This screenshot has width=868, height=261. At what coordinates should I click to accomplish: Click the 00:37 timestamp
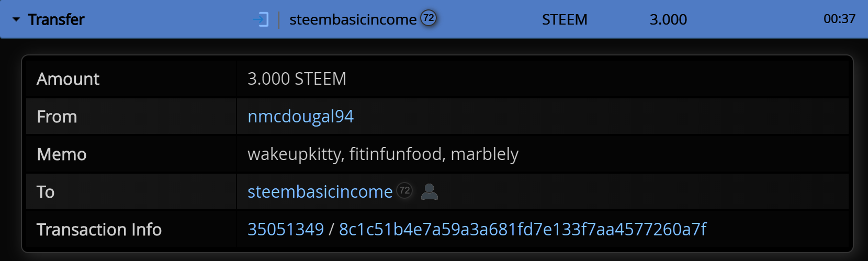click(839, 19)
